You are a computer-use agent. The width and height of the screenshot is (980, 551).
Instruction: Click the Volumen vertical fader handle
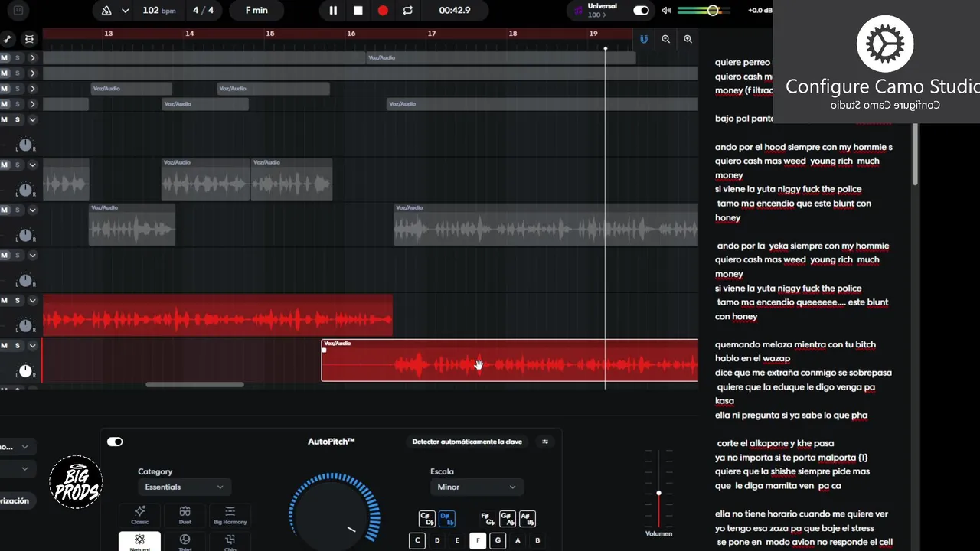coord(658,493)
